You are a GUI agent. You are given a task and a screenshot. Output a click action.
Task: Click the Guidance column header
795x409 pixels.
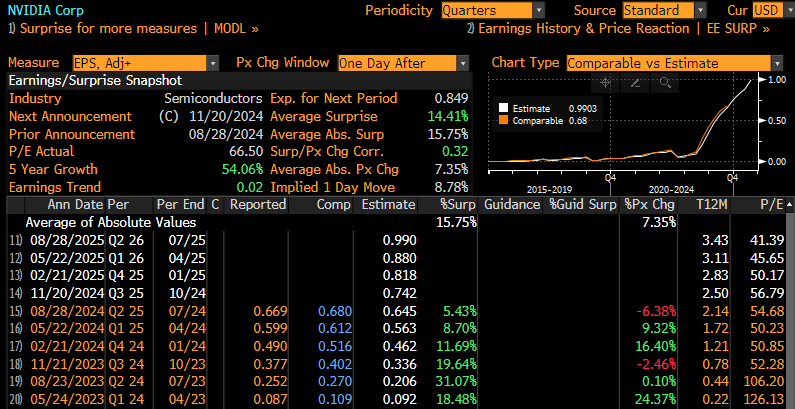point(512,205)
